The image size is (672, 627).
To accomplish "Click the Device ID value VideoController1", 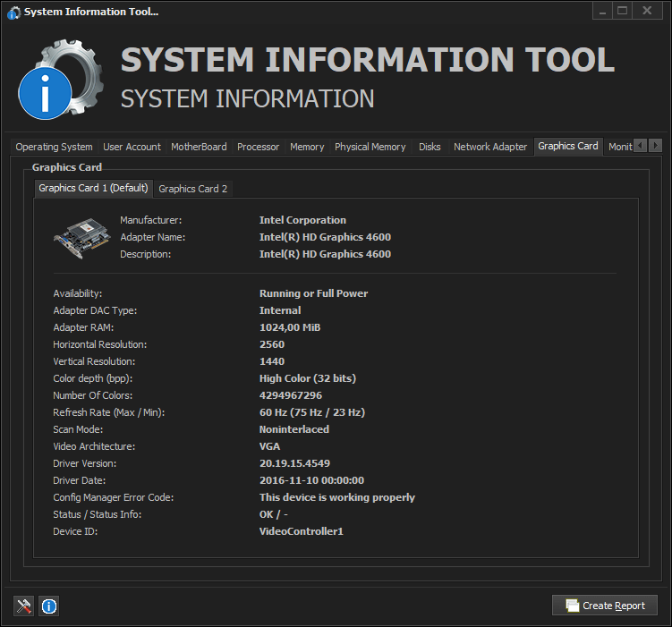I will point(301,531).
